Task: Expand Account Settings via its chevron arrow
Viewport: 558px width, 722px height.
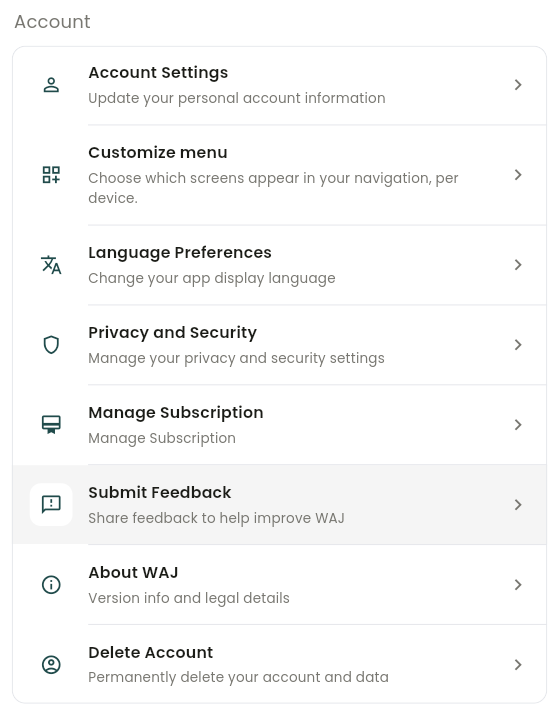Action: [518, 85]
